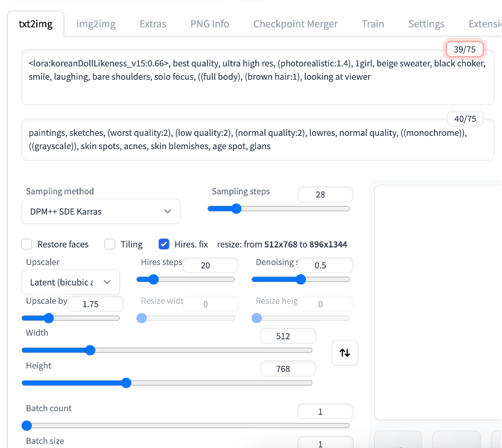Enable the Restore faces checkbox
Image resolution: width=502 pixels, height=448 pixels.
point(27,244)
